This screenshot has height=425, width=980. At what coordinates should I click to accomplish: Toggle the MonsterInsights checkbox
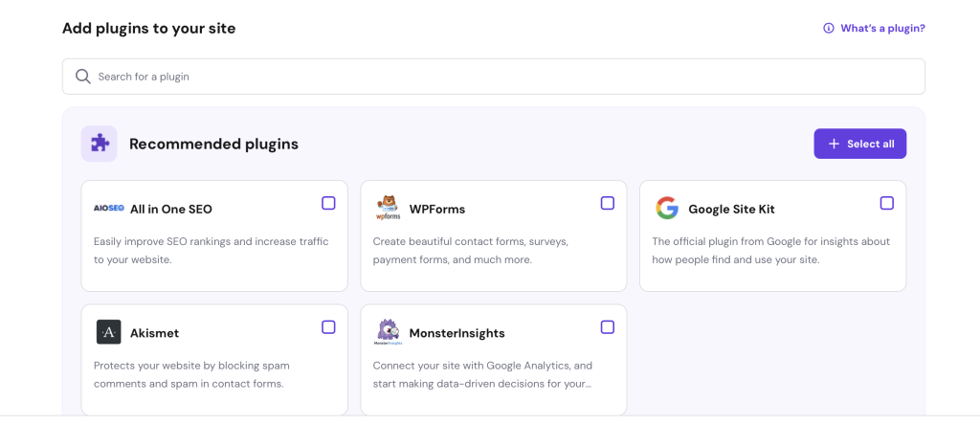pos(608,327)
